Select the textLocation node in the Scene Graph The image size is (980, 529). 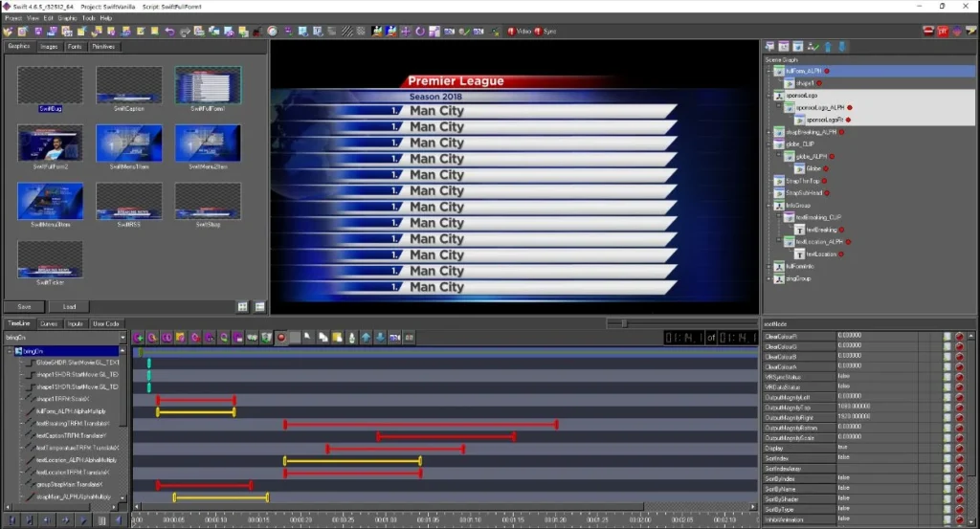click(820, 254)
